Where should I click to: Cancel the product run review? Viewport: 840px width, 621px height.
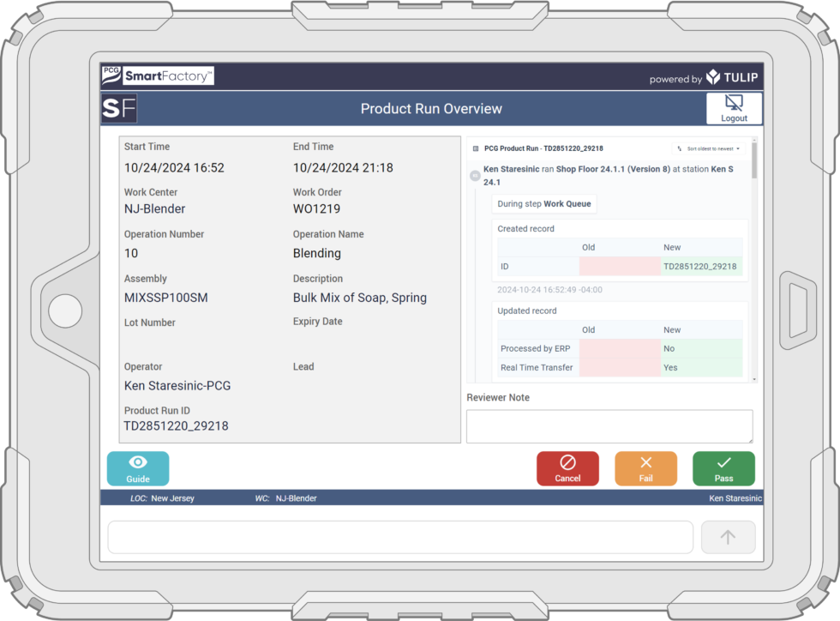[x=567, y=468]
